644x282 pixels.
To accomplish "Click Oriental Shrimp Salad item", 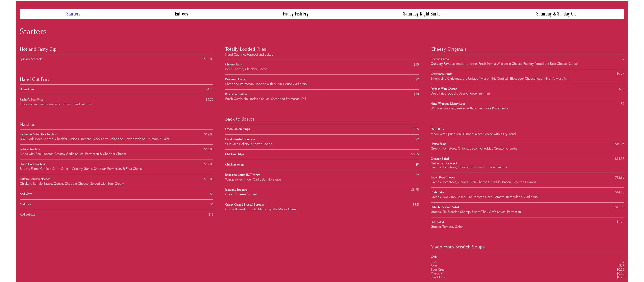I will click(x=444, y=207).
